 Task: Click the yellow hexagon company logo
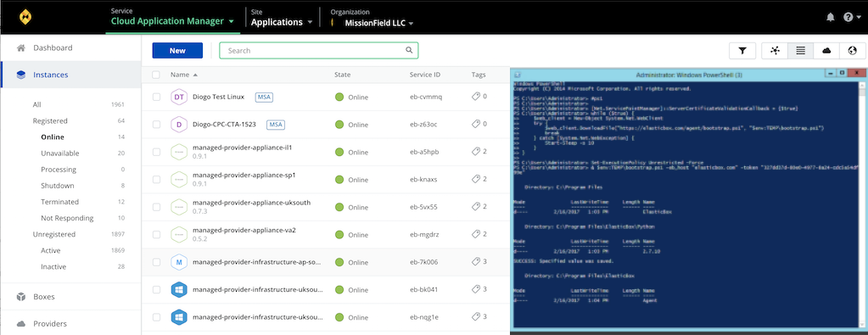[x=26, y=17]
